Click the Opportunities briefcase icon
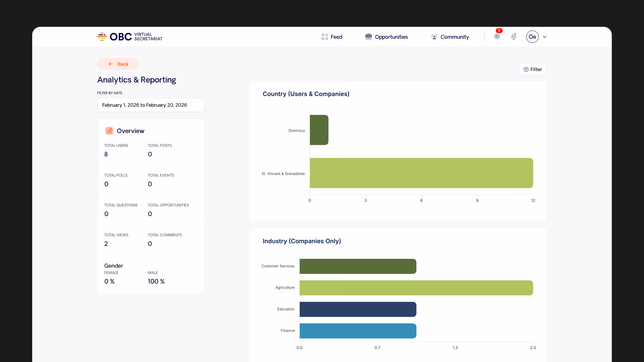644x362 pixels. coord(368,37)
